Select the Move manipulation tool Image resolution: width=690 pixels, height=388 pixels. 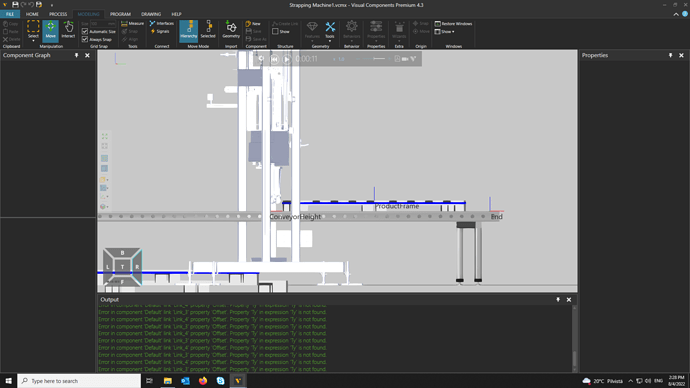tap(51, 30)
